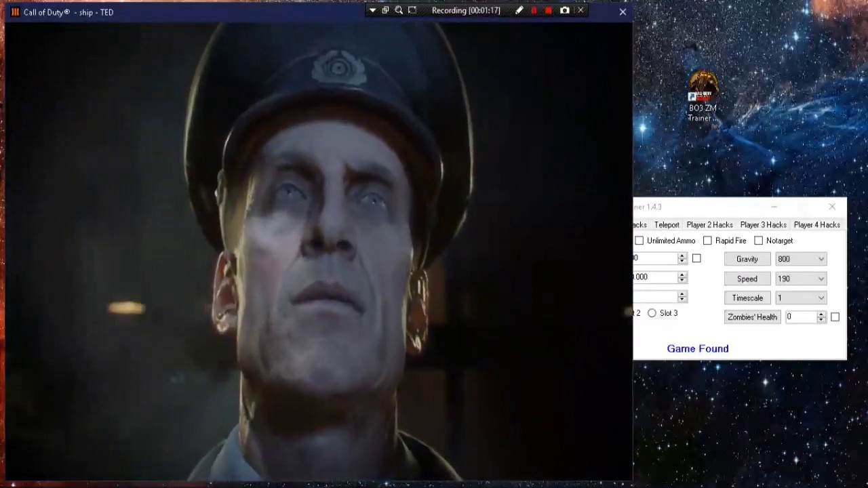
Task: Switch to the Teleport tab
Action: pyautogui.click(x=666, y=225)
